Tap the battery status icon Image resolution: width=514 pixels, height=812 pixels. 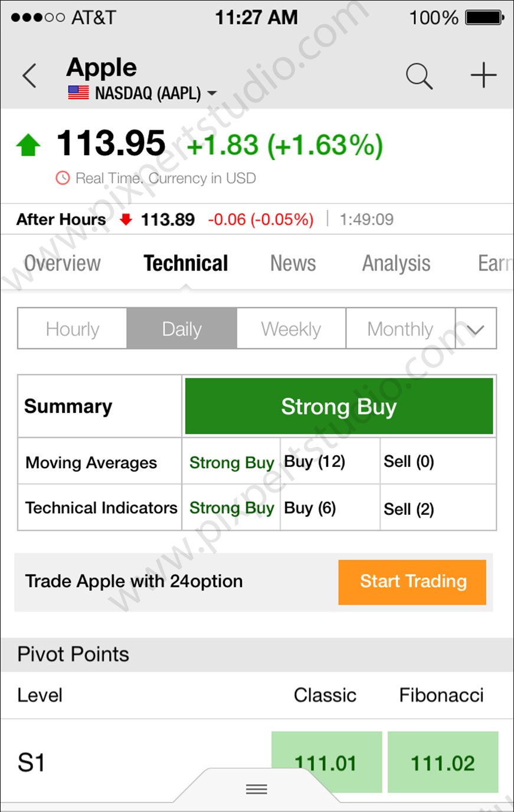[484, 18]
